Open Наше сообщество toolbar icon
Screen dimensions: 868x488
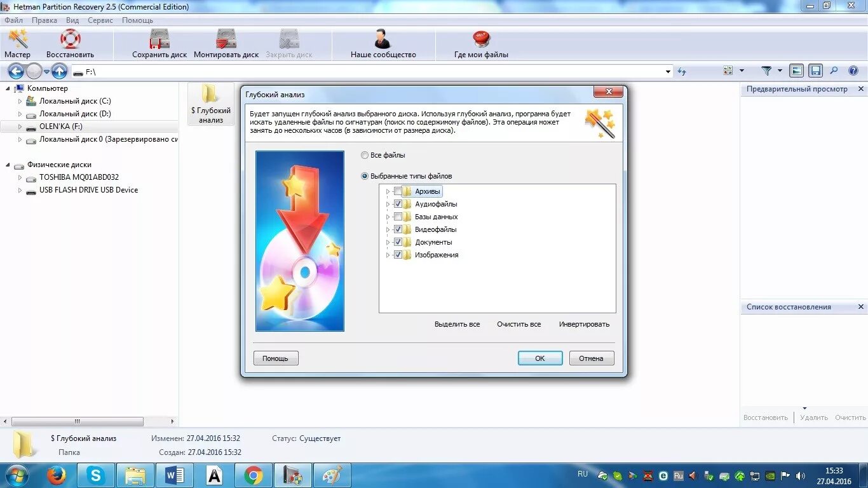coord(383,39)
